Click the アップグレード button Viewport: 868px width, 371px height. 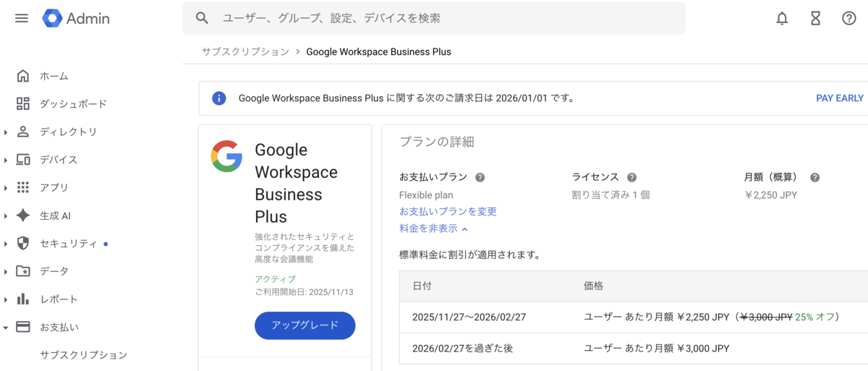305,325
